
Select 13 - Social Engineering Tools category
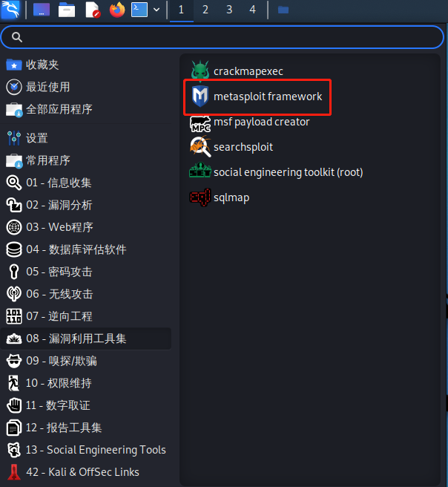85,450
